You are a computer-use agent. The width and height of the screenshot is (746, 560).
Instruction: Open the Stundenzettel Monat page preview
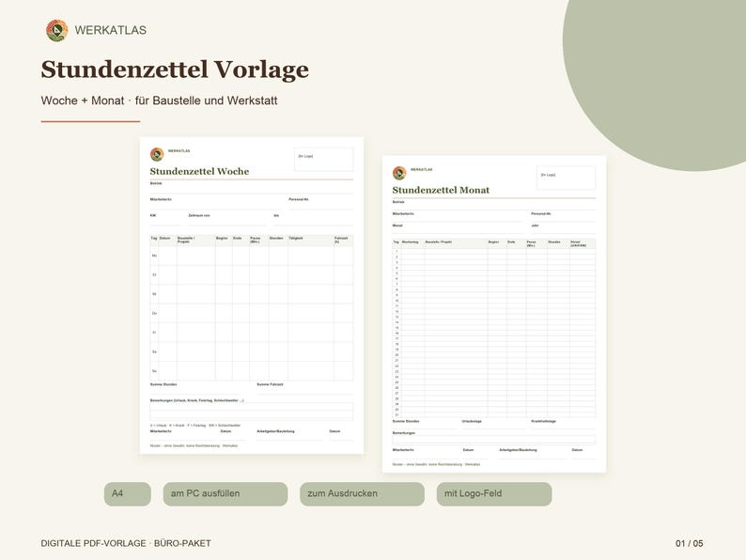pos(494,314)
